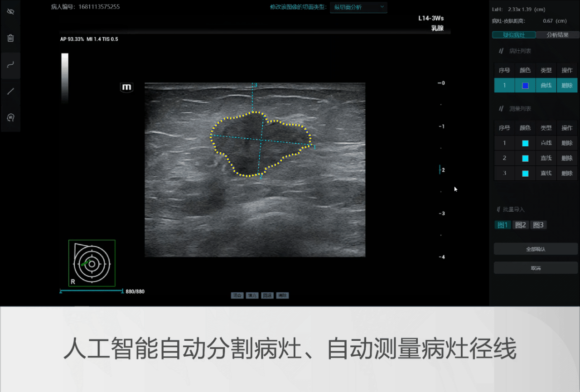Viewport: 580px width, 392px height.
Task: Select image 图3 in batch import
Action: (x=538, y=225)
